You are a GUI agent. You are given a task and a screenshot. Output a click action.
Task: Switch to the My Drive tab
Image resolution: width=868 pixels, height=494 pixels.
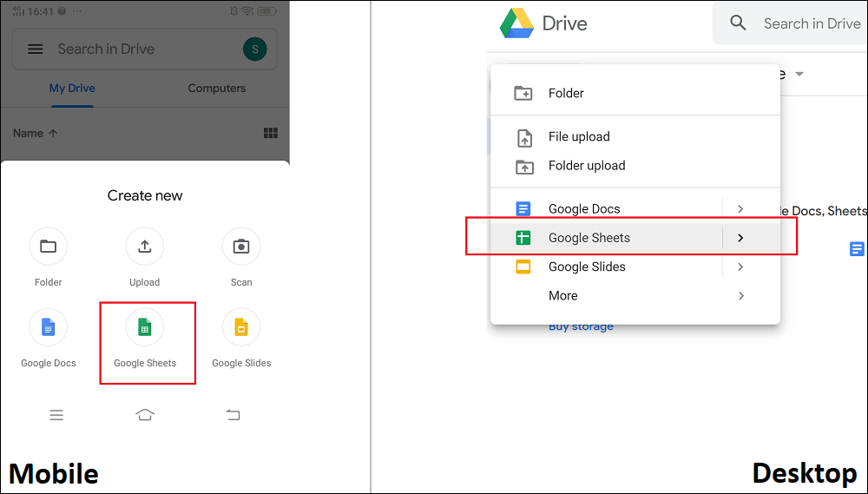click(x=72, y=88)
